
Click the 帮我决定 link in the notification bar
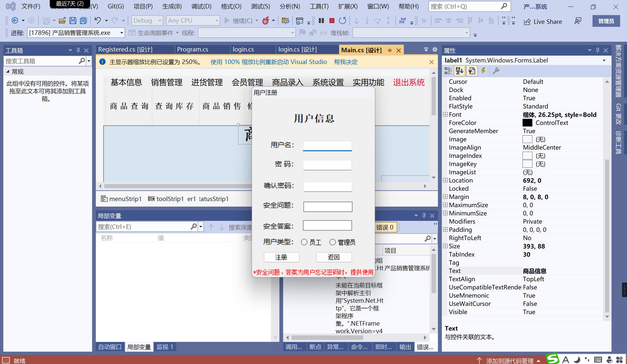click(345, 62)
